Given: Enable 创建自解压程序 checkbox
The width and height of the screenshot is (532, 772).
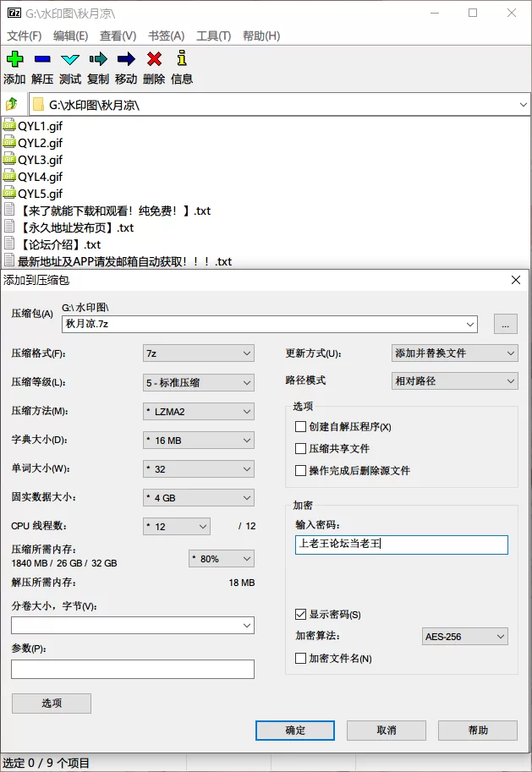Looking at the screenshot, I should point(300,426).
